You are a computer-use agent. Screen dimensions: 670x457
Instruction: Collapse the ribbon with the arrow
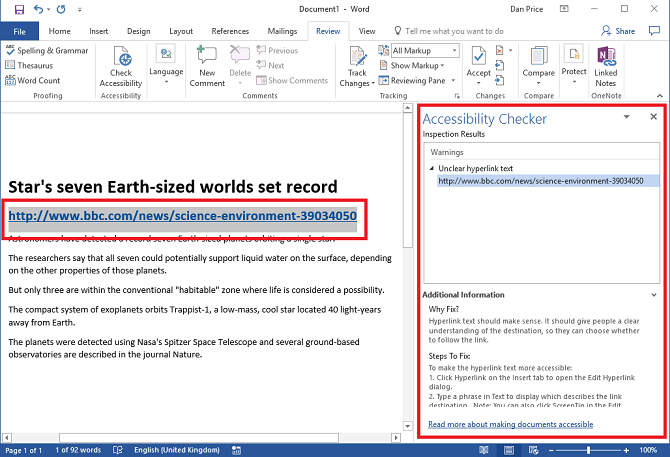click(x=660, y=96)
